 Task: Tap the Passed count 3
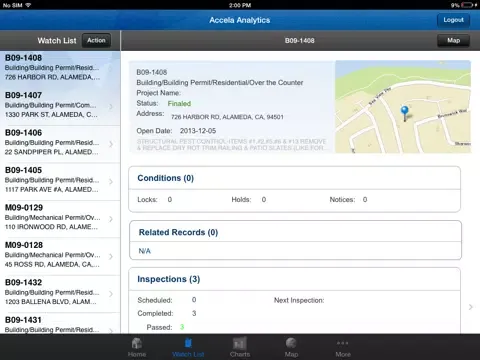coord(182,327)
